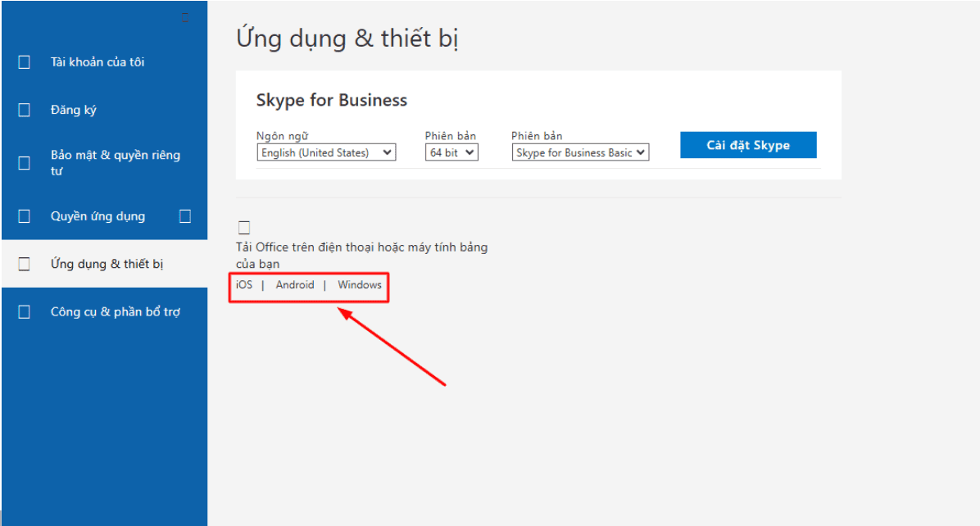Click icon beside Đăng ký
The image size is (980, 526).
point(25,110)
